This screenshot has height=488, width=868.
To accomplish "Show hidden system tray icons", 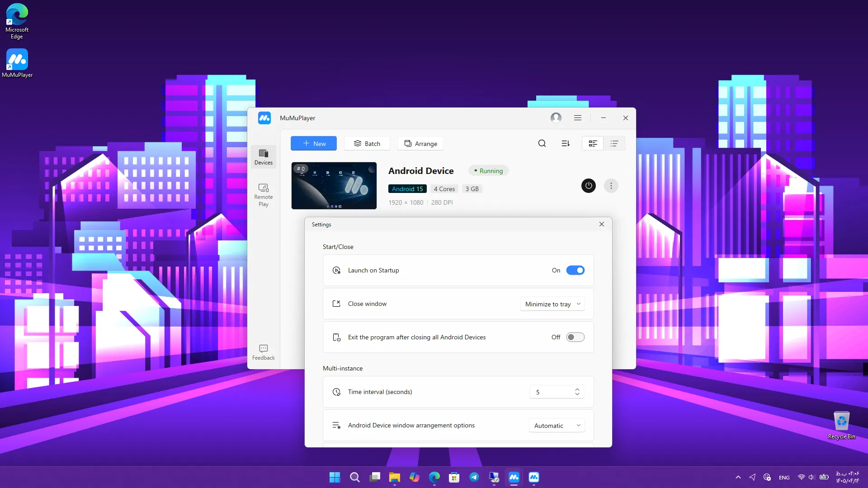I will point(738,477).
